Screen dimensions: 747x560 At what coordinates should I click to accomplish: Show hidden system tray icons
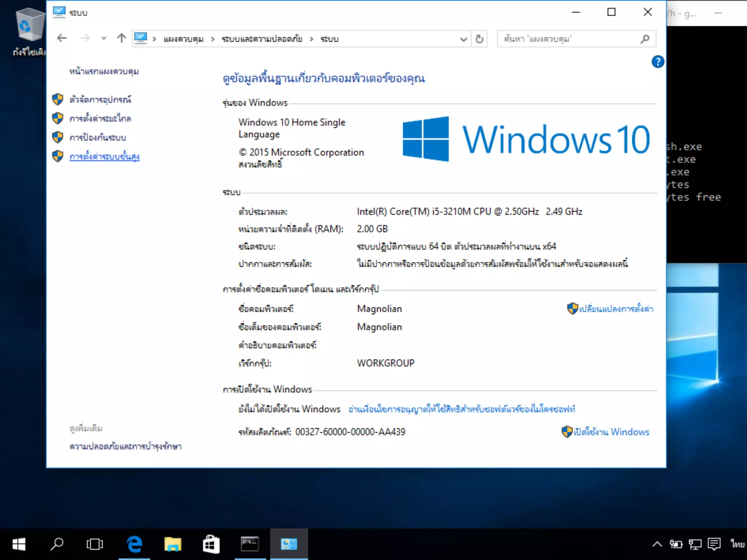click(657, 544)
